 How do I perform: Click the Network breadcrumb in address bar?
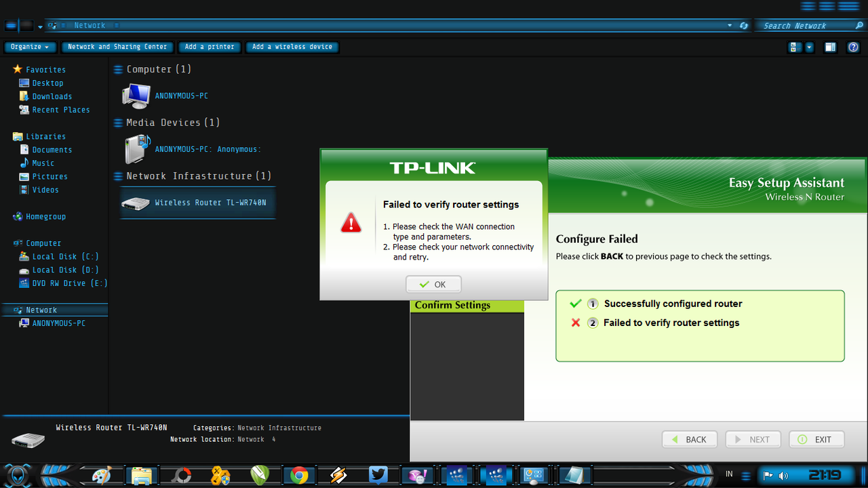coord(90,26)
